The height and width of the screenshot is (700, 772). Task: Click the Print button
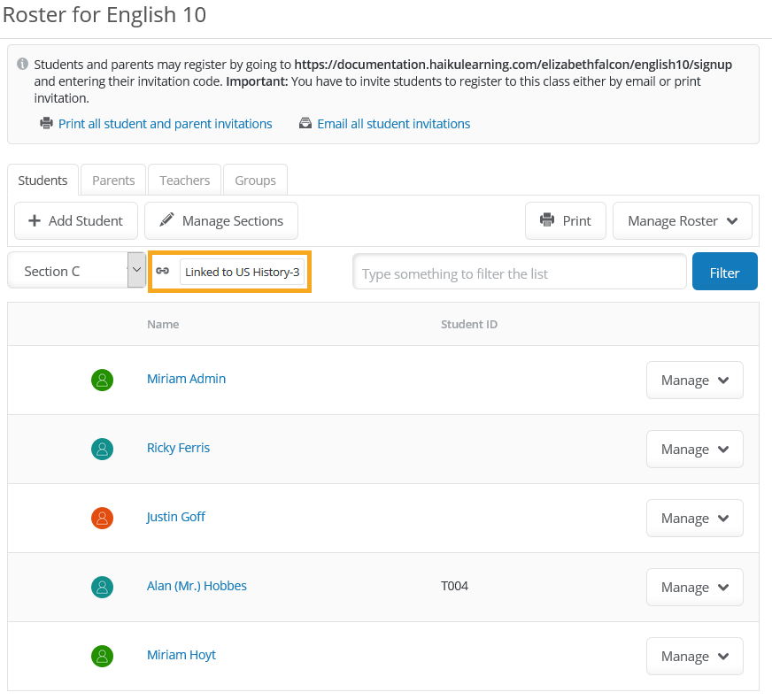tap(565, 220)
